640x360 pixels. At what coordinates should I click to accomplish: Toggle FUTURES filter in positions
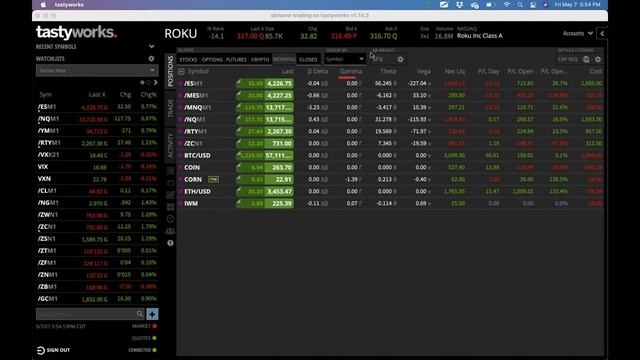pos(236,60)
